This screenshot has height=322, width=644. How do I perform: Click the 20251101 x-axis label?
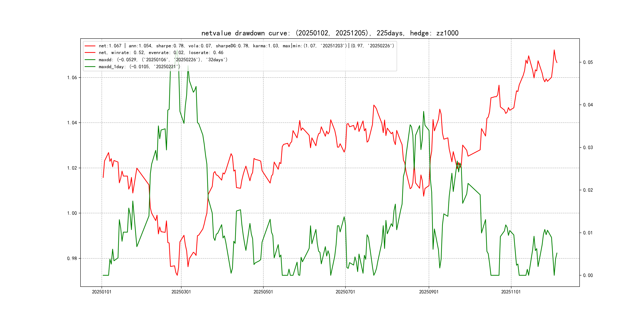pyautogui.click(x=511, y=292)
